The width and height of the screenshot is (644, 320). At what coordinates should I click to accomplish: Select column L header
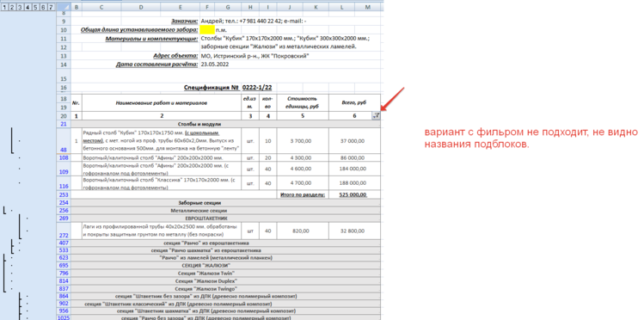pyautogui.click(x=341, y=8)
